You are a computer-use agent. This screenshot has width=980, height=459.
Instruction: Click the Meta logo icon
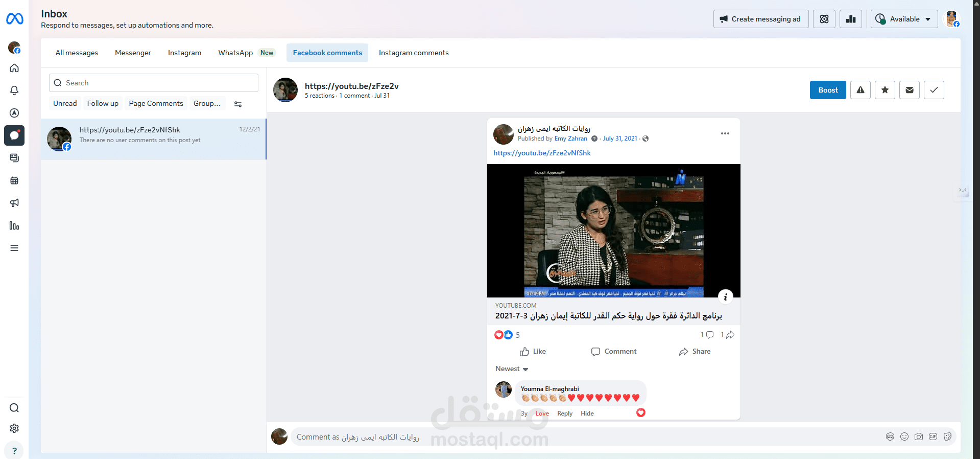(14, 19)
